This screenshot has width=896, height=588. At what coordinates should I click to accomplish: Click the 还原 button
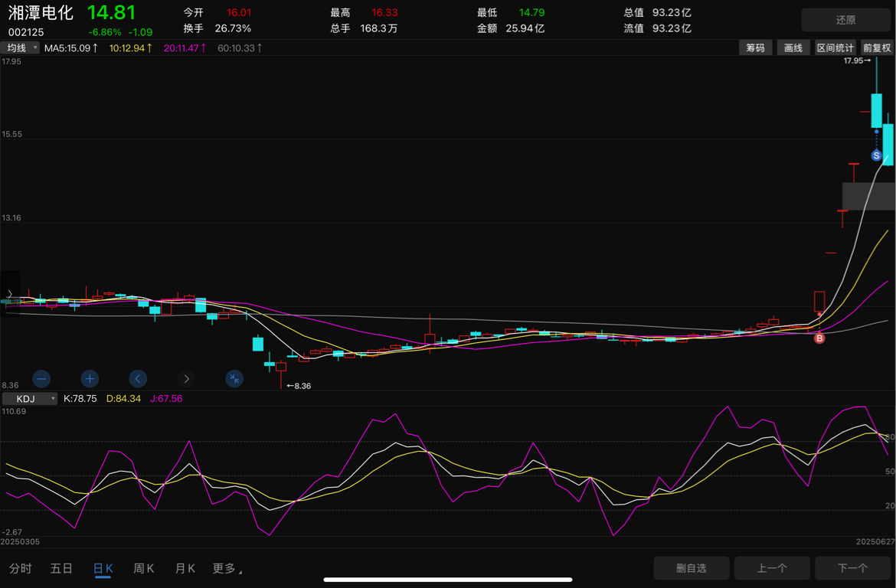(845, 20)
